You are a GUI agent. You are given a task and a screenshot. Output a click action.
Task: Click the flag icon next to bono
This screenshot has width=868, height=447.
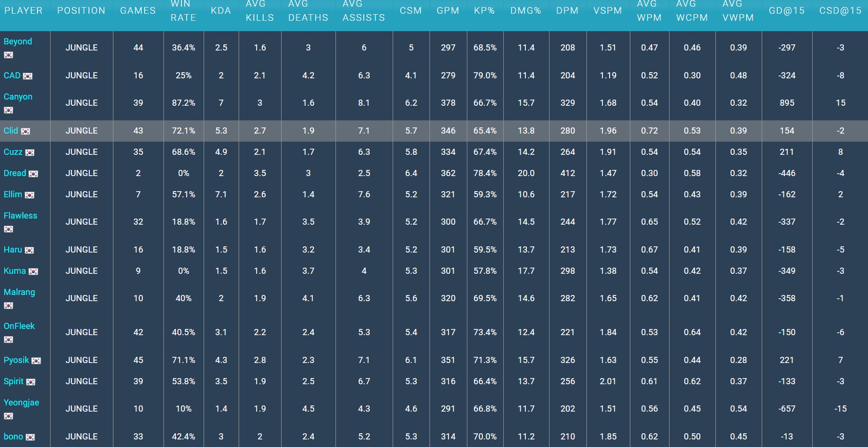30,437
